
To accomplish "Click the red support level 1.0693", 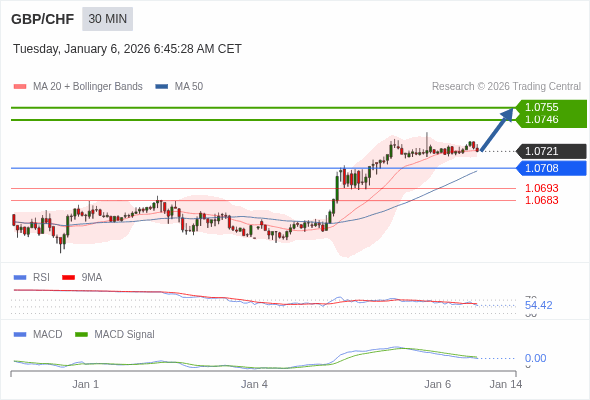I will [541, 188].
